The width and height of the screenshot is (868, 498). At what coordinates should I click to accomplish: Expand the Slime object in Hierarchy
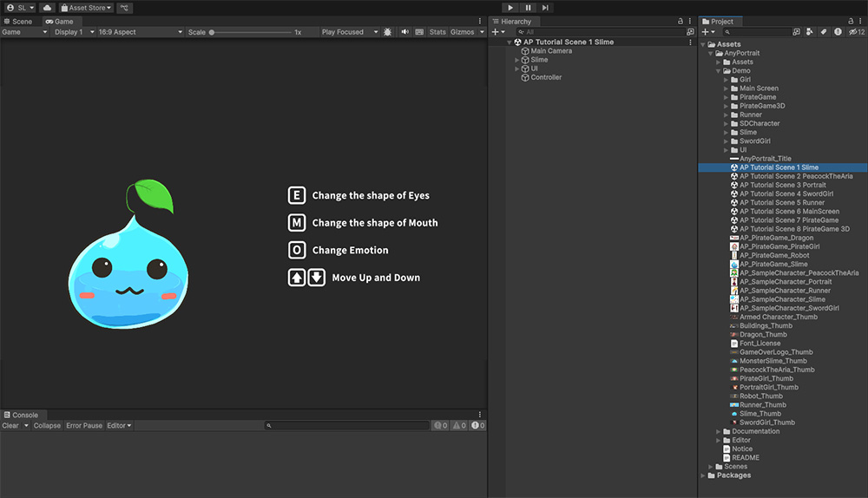pyautogui.click(x=517, y=60)
